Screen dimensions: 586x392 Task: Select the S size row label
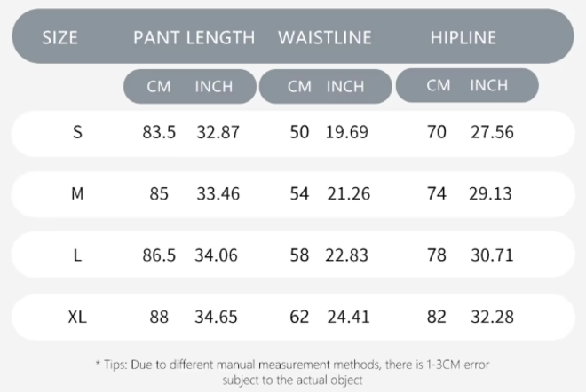(x=77, y=133)
